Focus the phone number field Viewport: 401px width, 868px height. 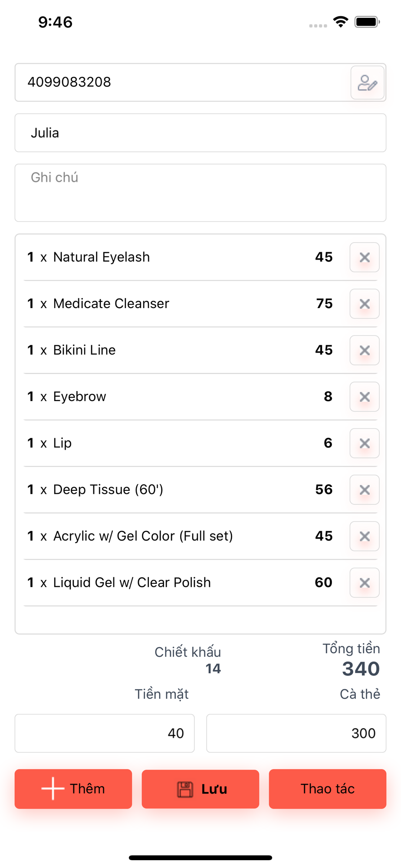[182, 82]
